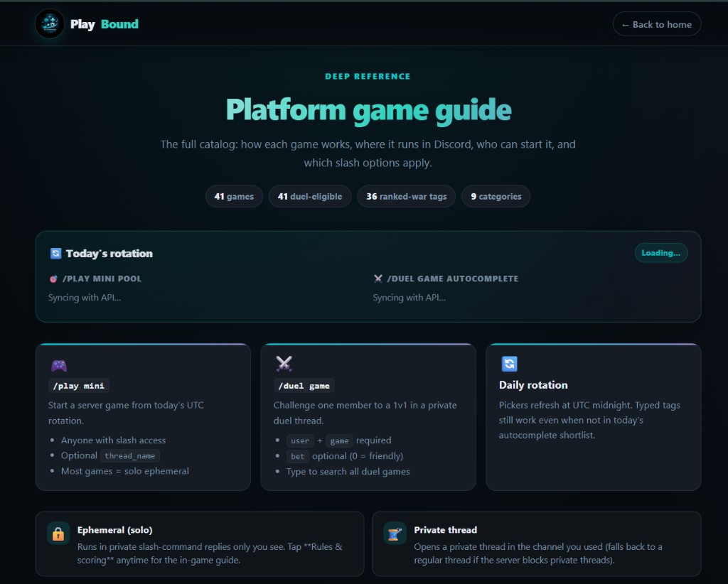Click the Private thread heading
Image resolution: width=728 pixels, height=584 pixels.
click(445, 530)
